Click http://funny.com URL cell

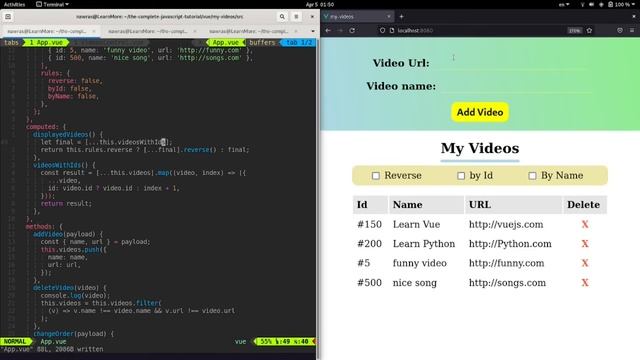pos(506,263)
